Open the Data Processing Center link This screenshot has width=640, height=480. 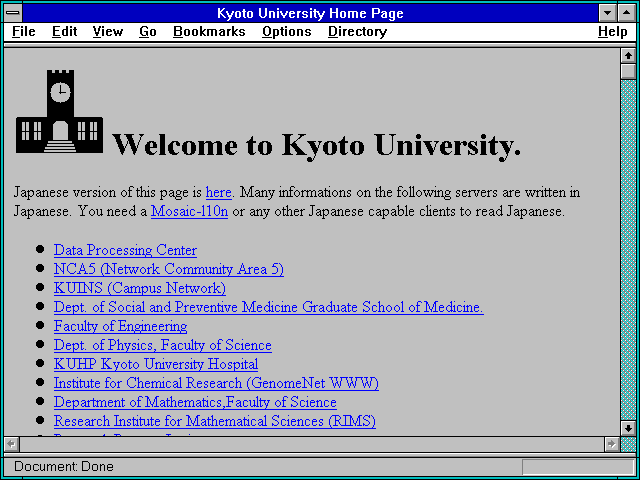pos(125,250)
